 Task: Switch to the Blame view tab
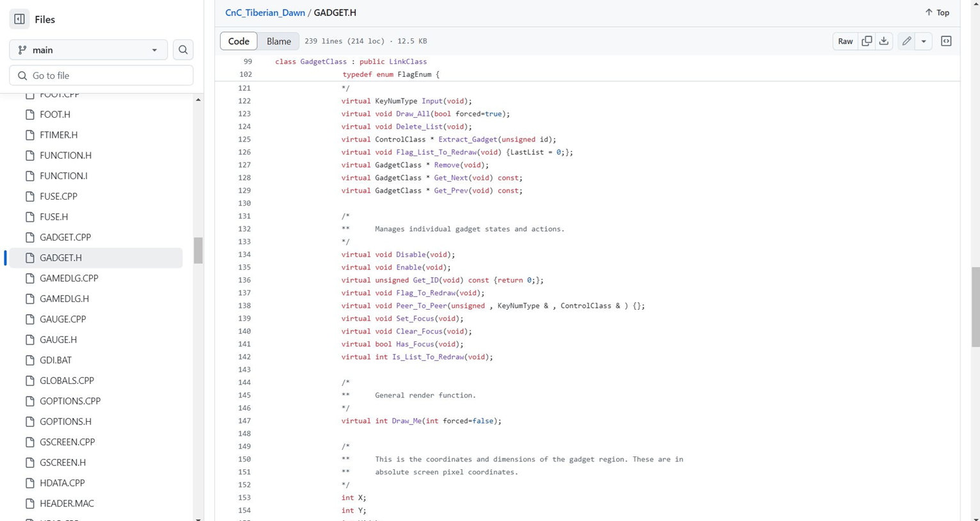(278, 41)
